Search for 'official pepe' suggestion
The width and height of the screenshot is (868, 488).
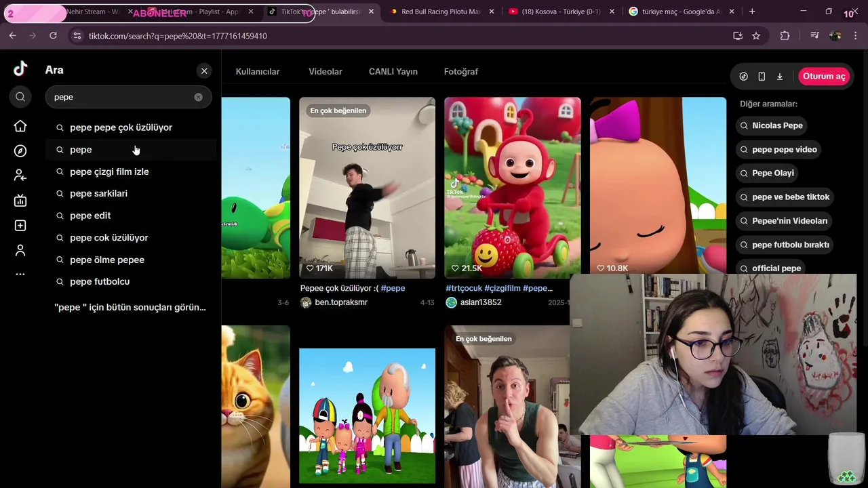(x=770, y=268)
